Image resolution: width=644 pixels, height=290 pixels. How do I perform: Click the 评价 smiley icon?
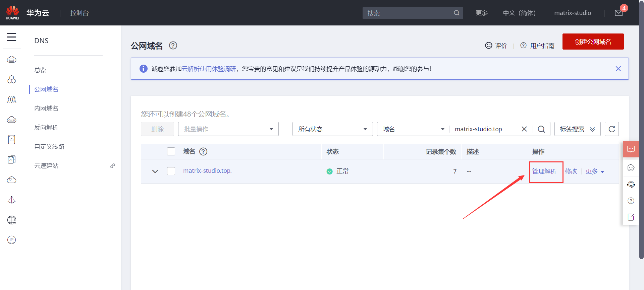pyautogui.click(x=489, y=45)
